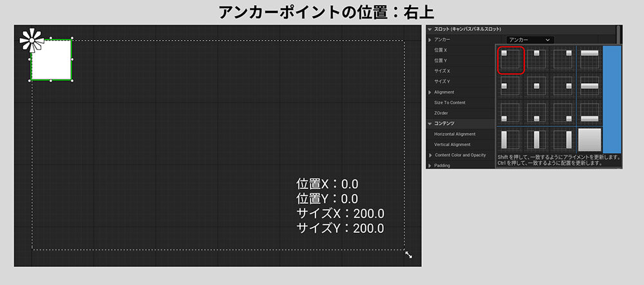Image resolution: width=644 pixels, height=285 pixels.
Task: Select the full-stretch fill anchor preset
Action: point(589,139)
